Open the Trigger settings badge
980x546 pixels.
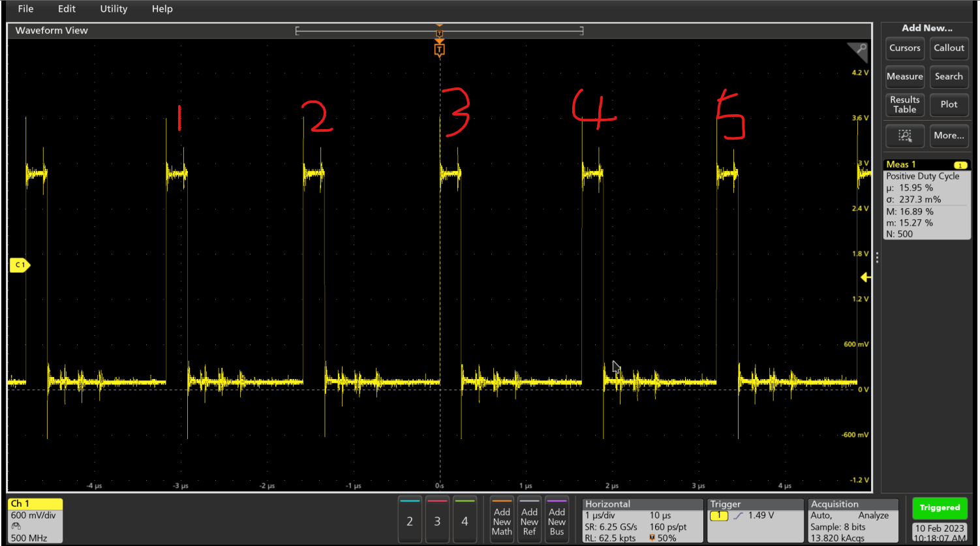(755, 521)
